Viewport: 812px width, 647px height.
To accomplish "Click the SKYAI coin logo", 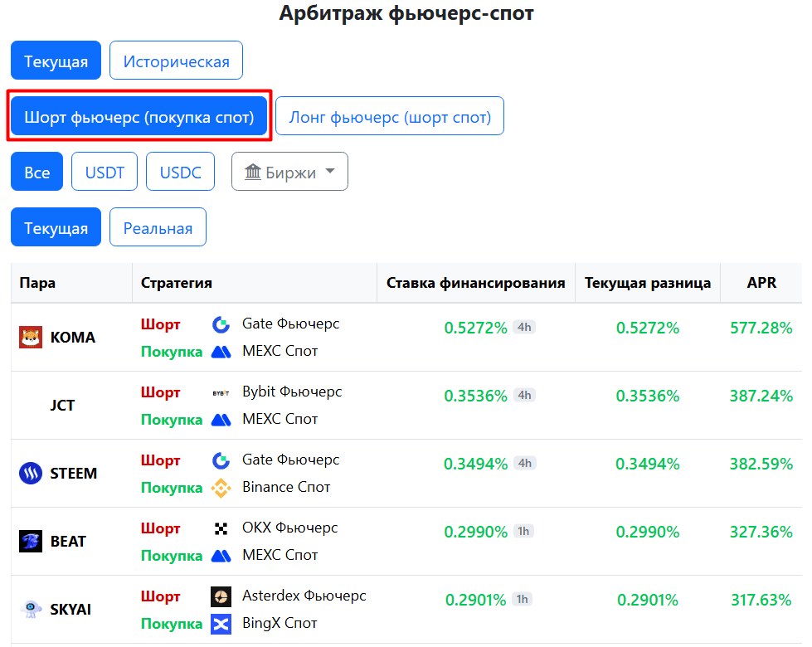I will 31,609.
